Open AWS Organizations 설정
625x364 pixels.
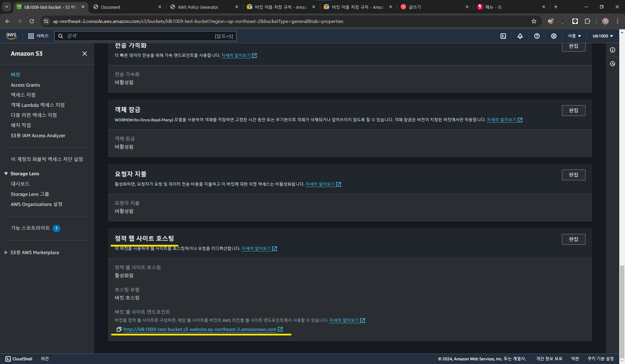click(x=36, y=204)
